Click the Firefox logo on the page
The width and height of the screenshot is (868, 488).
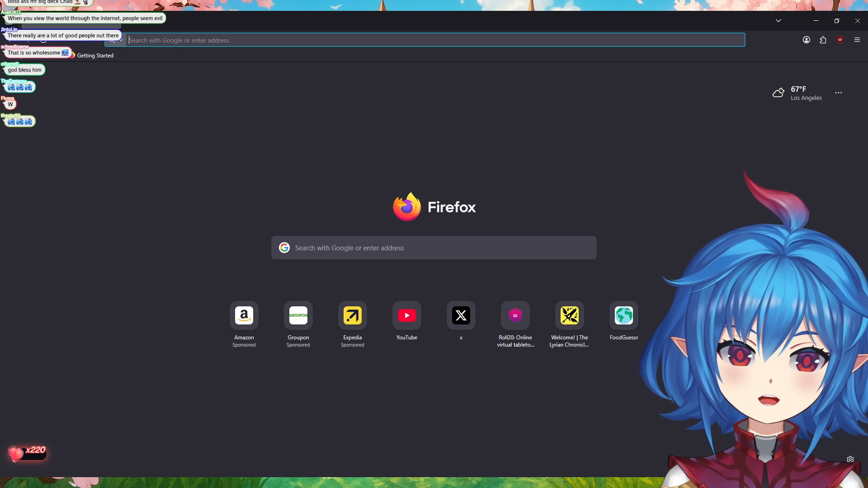click(x=407, y=206)
